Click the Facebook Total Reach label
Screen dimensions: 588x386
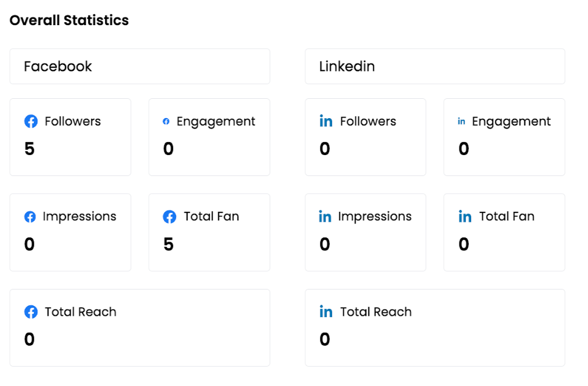click(81, 312)
